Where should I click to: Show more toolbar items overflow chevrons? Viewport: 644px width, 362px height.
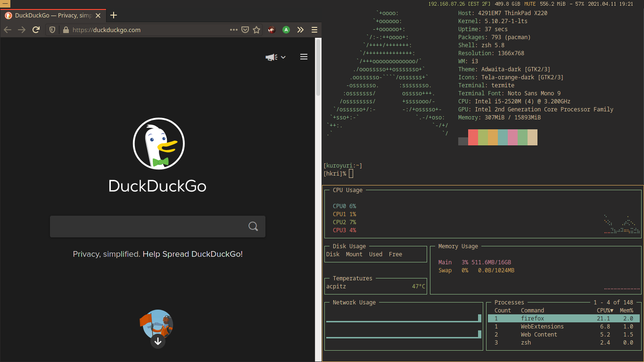click(x=300, y=30)
